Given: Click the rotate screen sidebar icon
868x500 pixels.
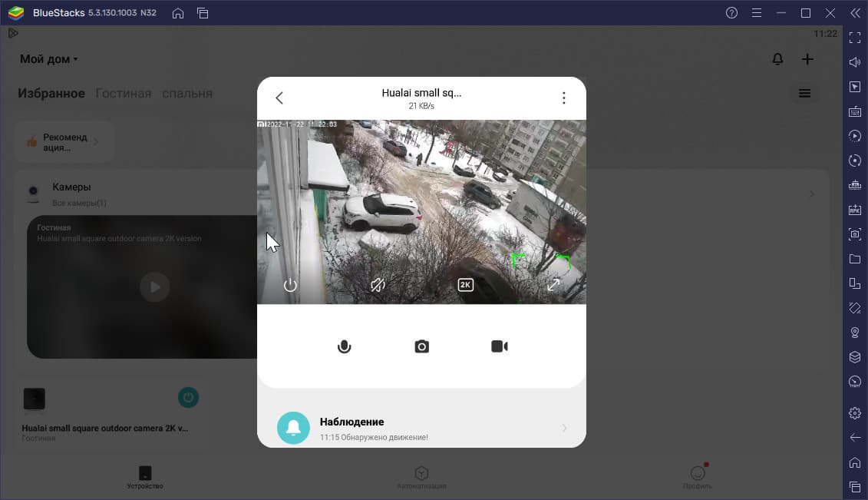Looking at the screenshot, I should click(855, 283).
